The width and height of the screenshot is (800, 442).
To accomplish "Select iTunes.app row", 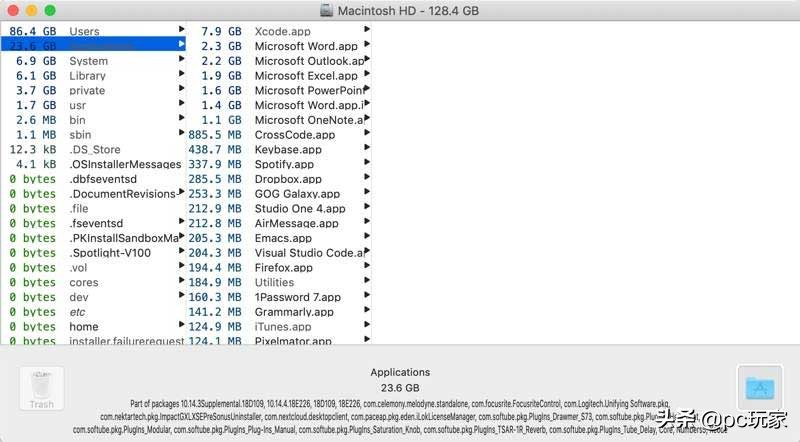I will (x=279, y=327).
